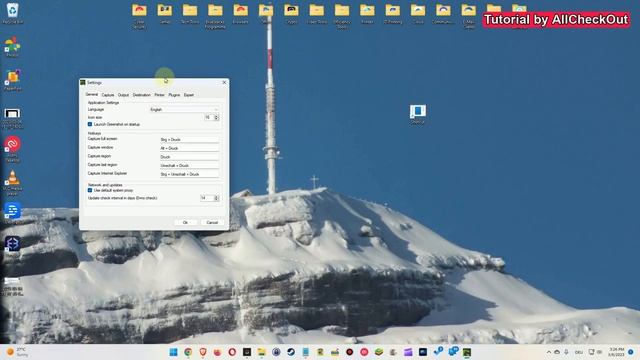This screenshot has height=360, width=640.
Task: Click the OneDrive cloud tray icon
Action: click(557, 352)
